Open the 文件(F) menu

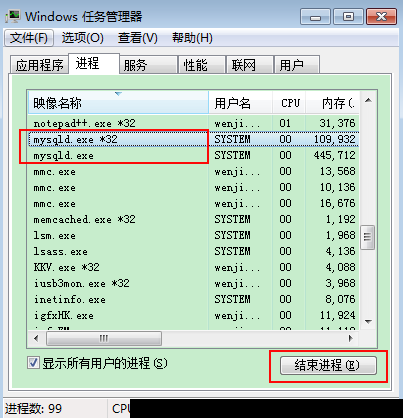pyautogui.click(x=29, y=38)
